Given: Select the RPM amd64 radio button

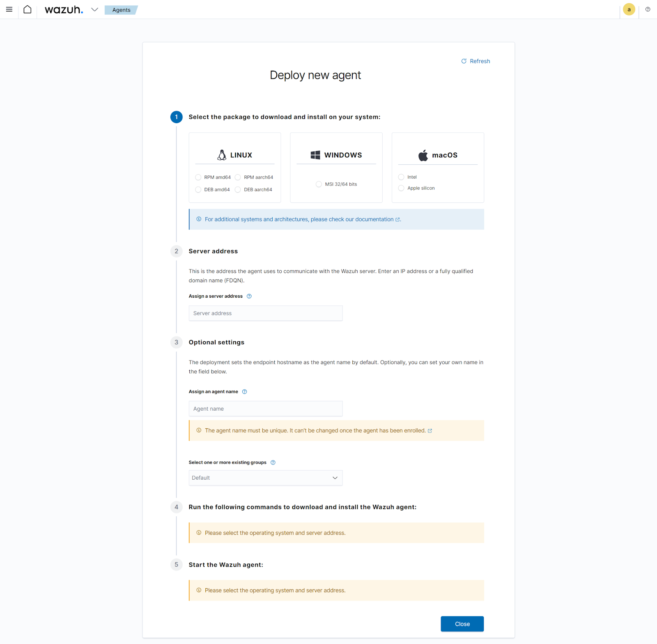Looking at the screenshot, I should (x=198, y=177).
